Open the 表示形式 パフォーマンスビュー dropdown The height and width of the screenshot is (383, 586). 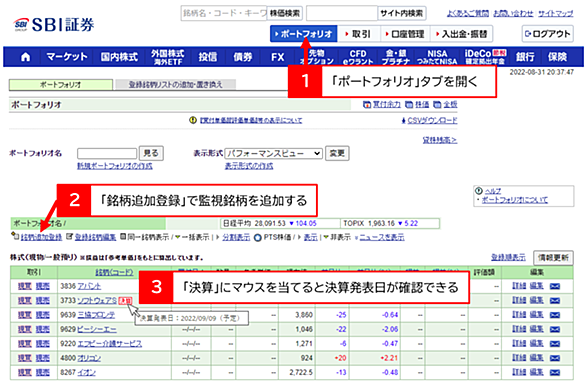[274, 153]
